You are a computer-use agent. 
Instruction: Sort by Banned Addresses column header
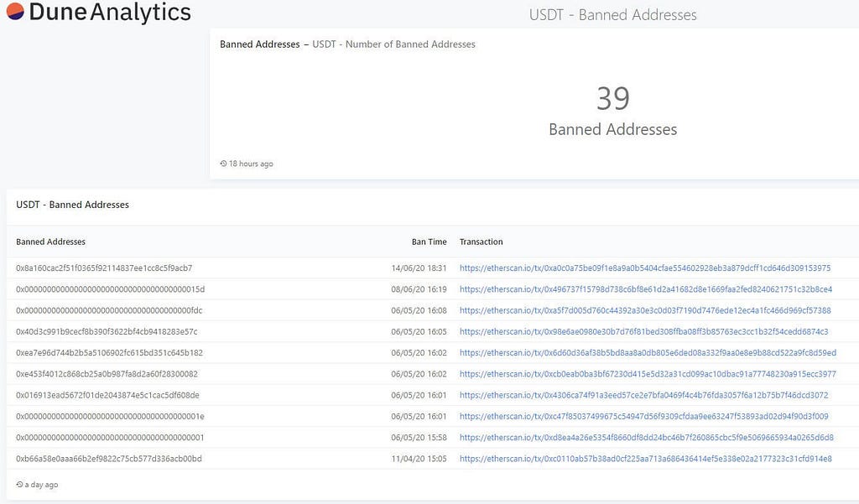click(50, 242)
